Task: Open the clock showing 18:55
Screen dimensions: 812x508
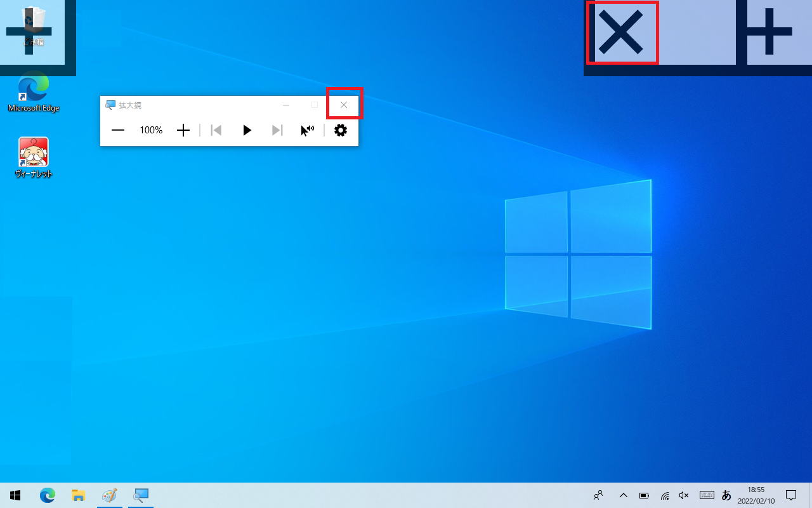Action: (x=756, y=495)
